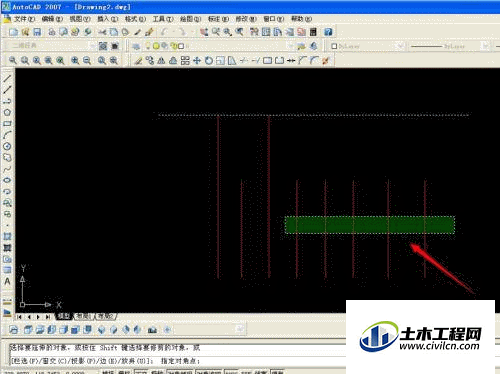Screen dimensions: 500x374
Task: Jump to the last layout tab arrow
Action: (x=48, y=317)
